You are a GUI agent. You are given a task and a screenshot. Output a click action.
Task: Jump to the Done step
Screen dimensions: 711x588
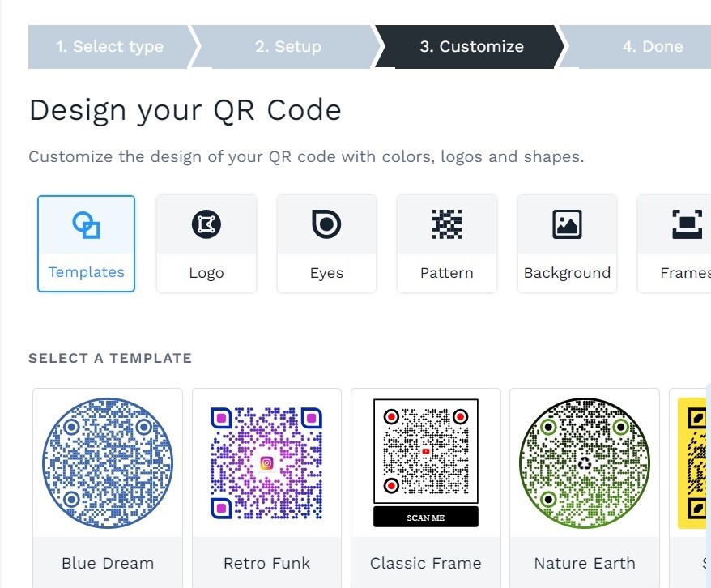click(653, 46)
